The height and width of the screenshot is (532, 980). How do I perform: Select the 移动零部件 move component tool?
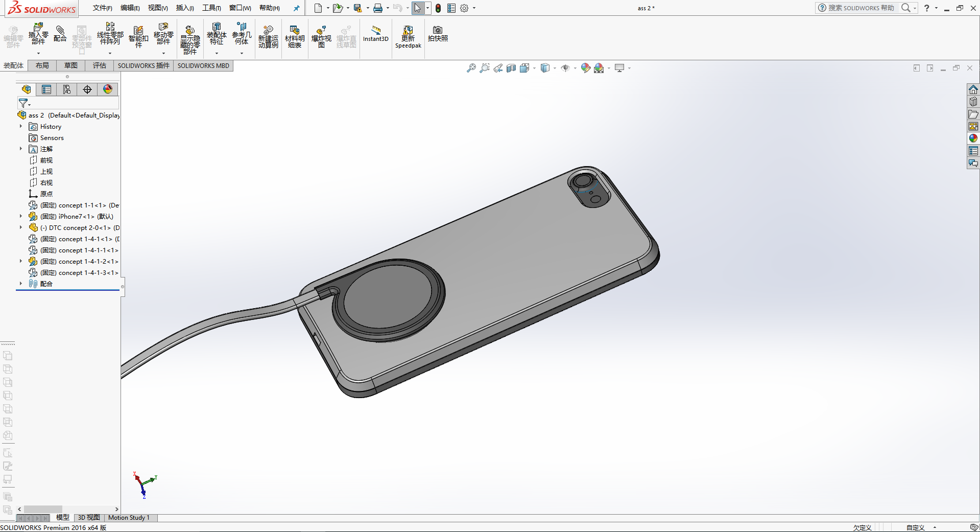(163, 36)
